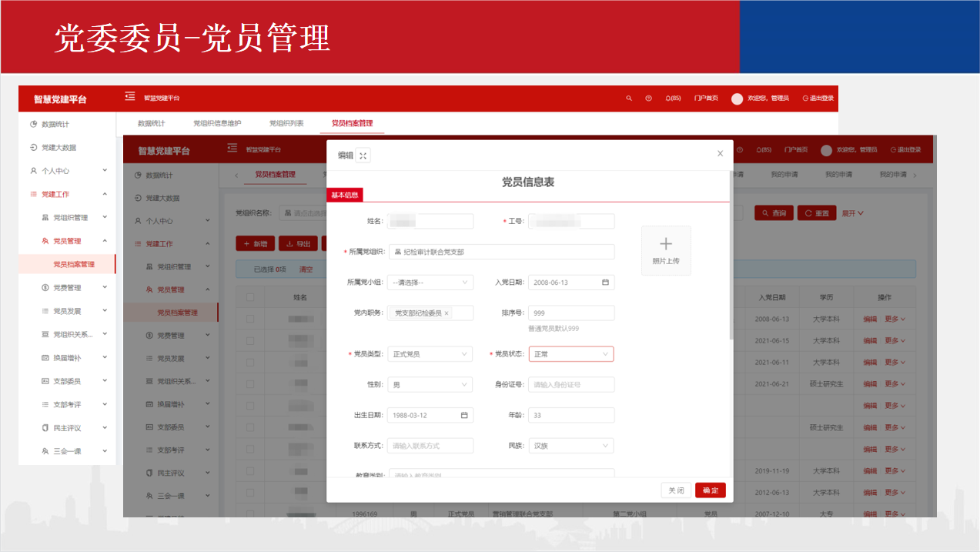980x552 pixels.
Task: Click the 身份证号 input field
Action: pos(570,385)
